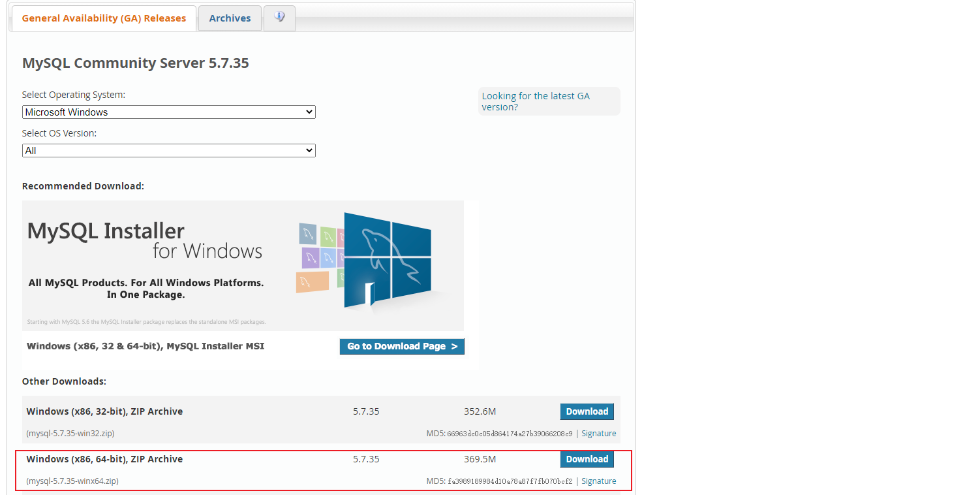
Task: Open the Select Operating System dropdown
Action: (x=168, y=112)
